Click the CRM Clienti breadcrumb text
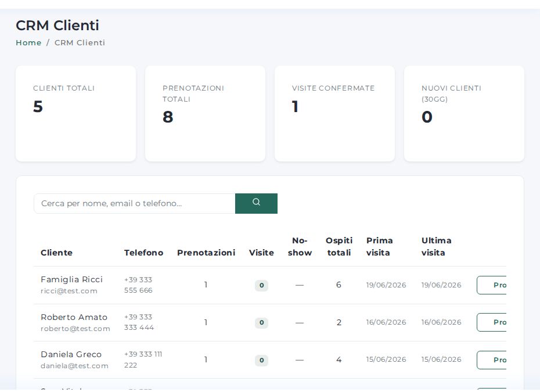The image size is (540, 392). click(x=80, y=43)
